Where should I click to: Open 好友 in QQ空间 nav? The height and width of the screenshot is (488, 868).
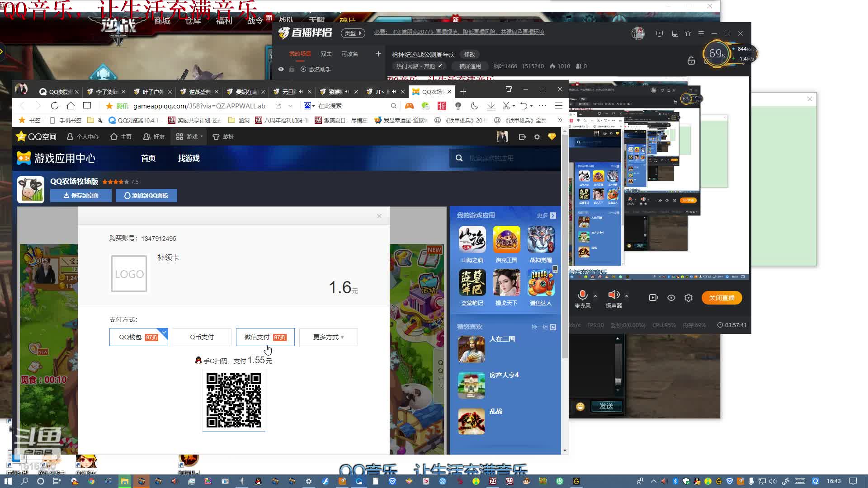click(154, 137)
